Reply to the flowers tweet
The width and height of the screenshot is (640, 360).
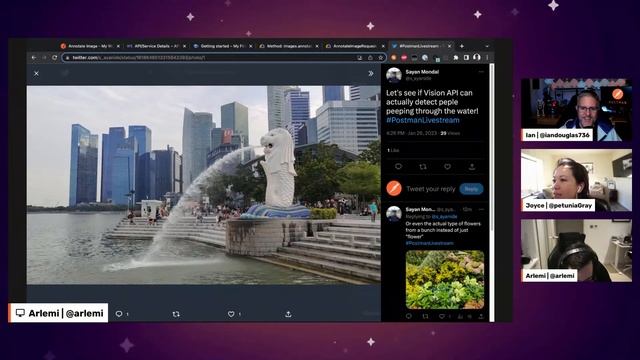[x=409, y=316]
